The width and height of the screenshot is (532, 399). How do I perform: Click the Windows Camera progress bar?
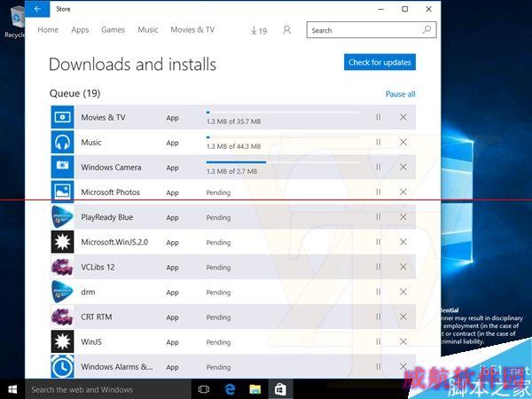click(x=283, y=162)
